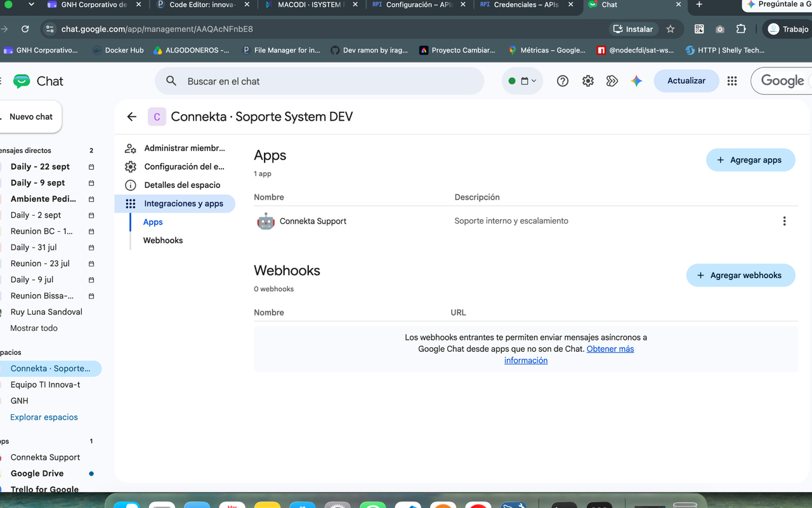Click the Actualizar button

[x=686, y=81]
